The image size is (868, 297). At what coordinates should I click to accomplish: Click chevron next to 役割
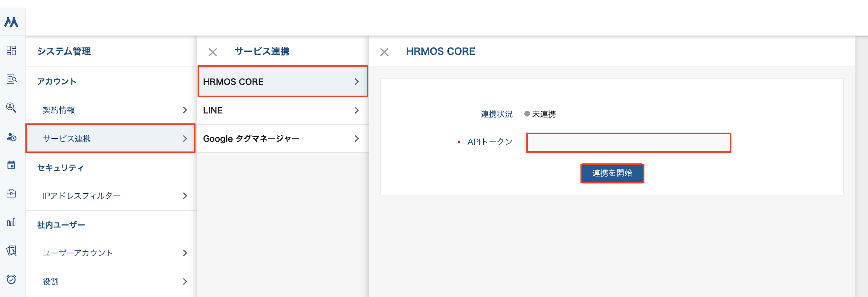tap(185, 281)
